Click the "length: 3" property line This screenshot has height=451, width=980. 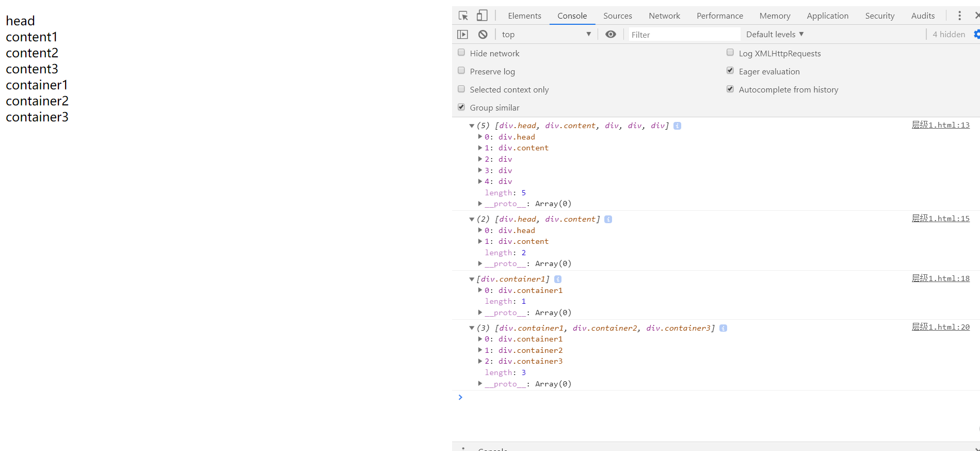pos(505,372)
